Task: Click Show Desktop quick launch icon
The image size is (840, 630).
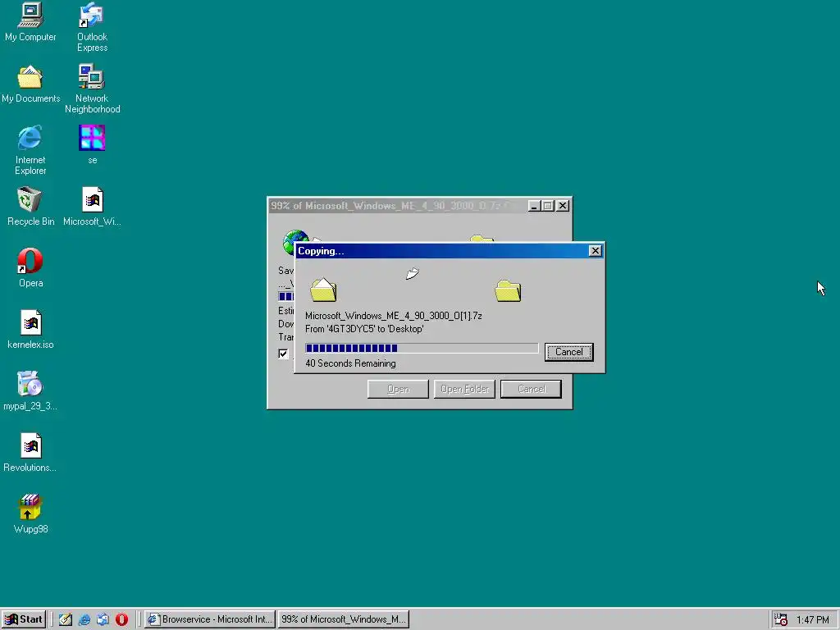Action: click(x=66, y=619)
